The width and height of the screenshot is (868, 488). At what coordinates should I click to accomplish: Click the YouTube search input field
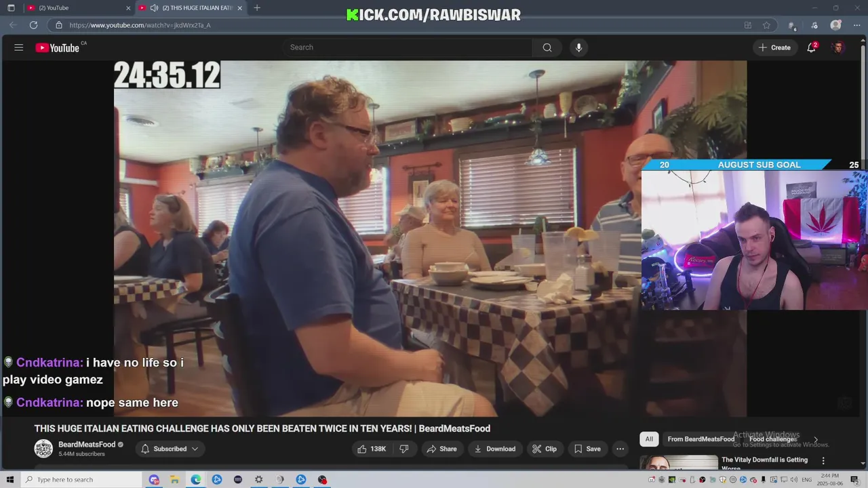(x=407, y=47)
